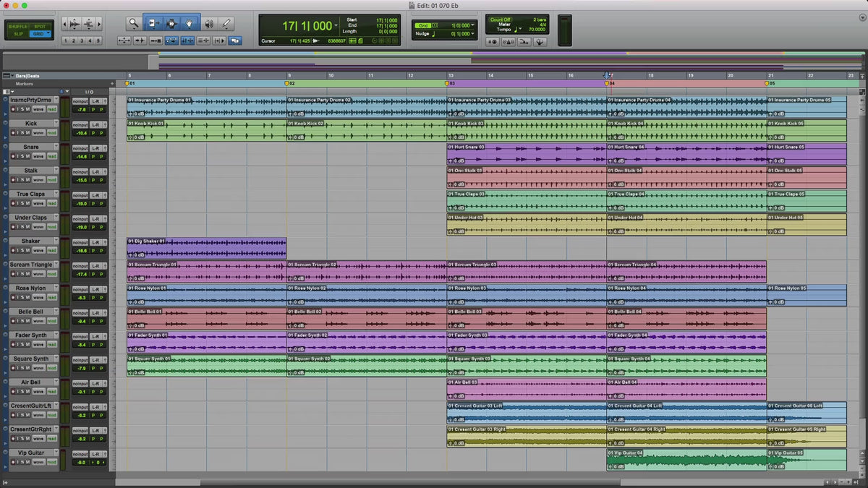Open the Grid value dropdown
Image resolution: width=868 pixels, height=488 pixels.
pyautogui.click(x=472, y=25)
